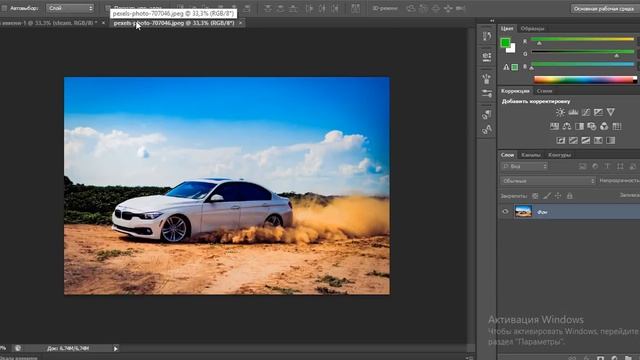The width and height of the screenshot is (640, 360).
Task: Click the 3D rotate mode icon
Action: pos(411,8)
